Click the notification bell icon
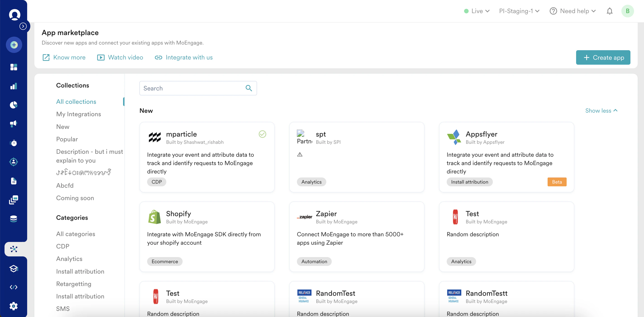The image size is (644, 317). pos(610,11)
